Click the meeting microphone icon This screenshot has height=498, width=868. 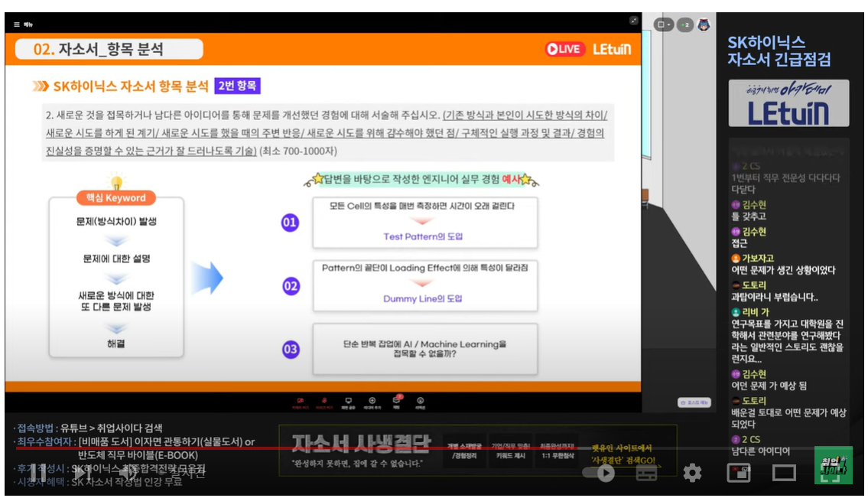[x=324, y=402]
